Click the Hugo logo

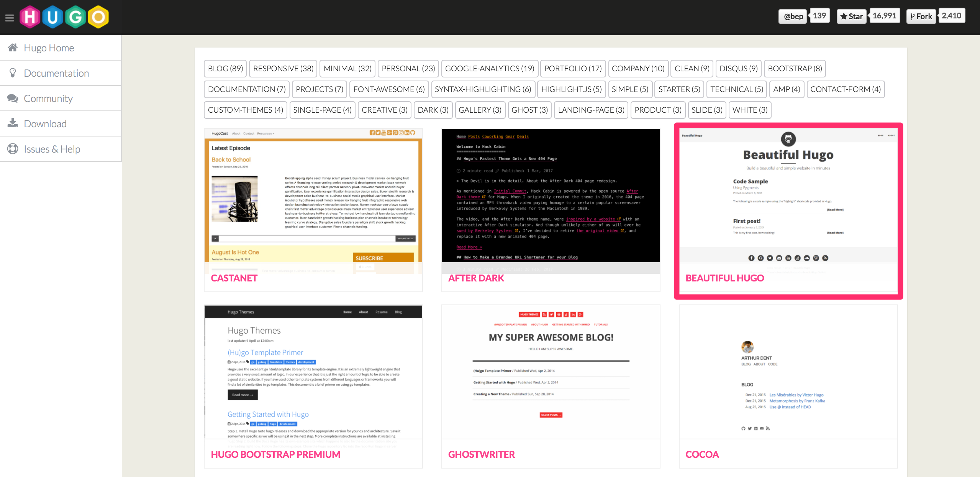pos(64,17)
